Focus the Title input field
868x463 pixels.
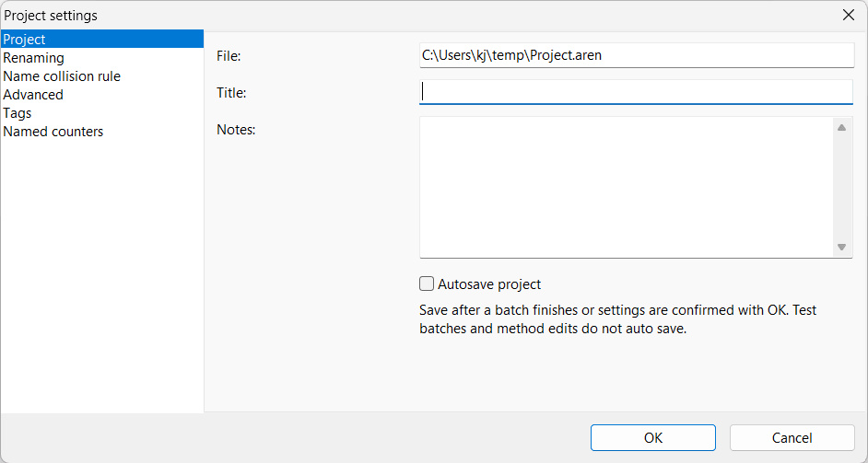636,92
